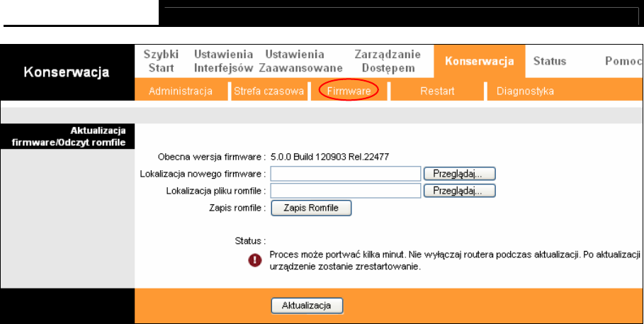Click the 'Lokalizacja nowego firmware' label

[x=203, y=174]
